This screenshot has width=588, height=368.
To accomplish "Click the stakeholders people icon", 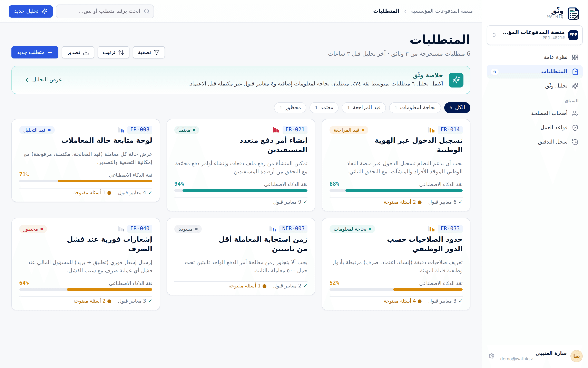I will 575,113.
